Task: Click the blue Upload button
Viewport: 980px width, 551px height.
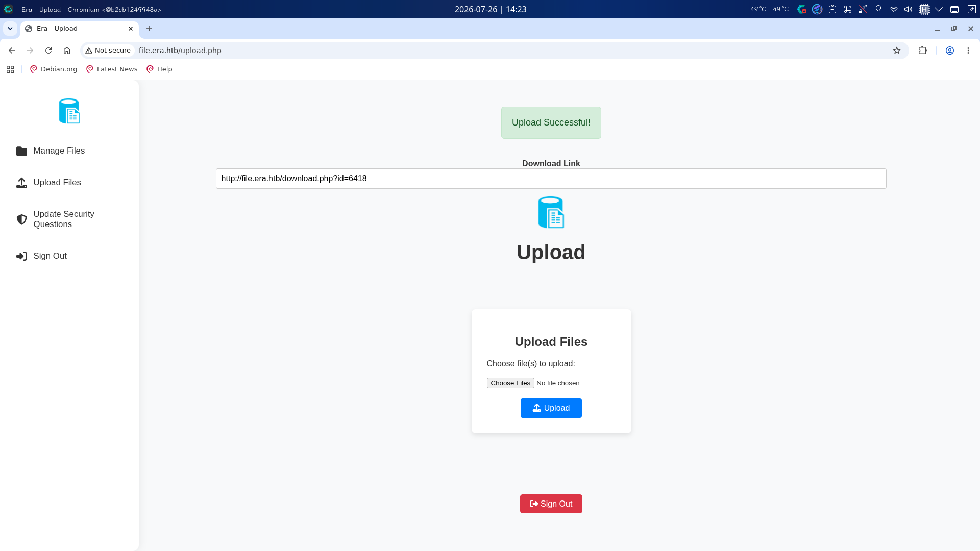Action: pos(551,408)
